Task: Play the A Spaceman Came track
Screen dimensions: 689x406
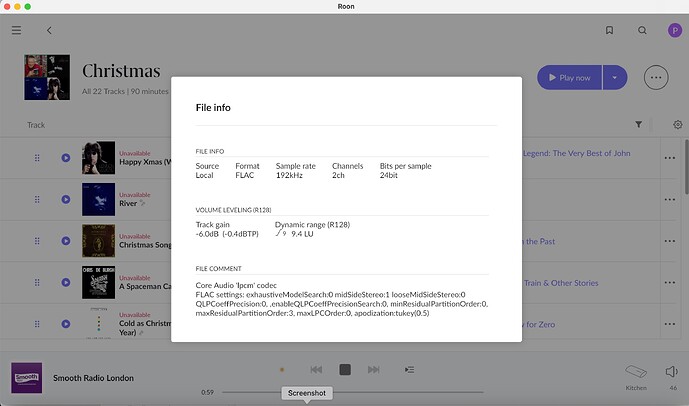Action: coord(66,282)
